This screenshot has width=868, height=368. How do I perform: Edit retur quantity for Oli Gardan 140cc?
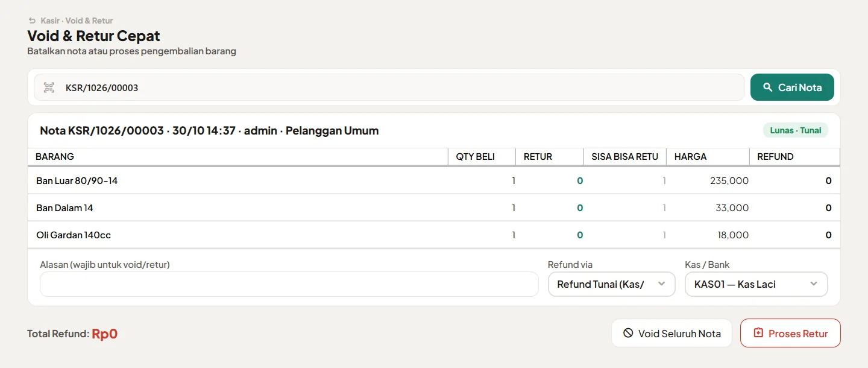(x=550, y=235)
